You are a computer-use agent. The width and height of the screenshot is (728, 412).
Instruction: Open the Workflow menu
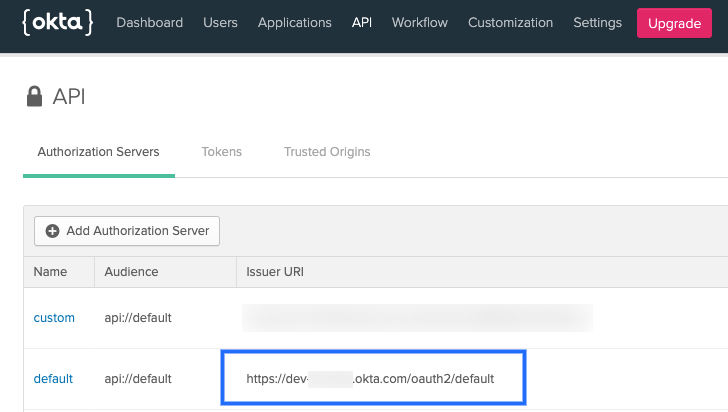420,22
